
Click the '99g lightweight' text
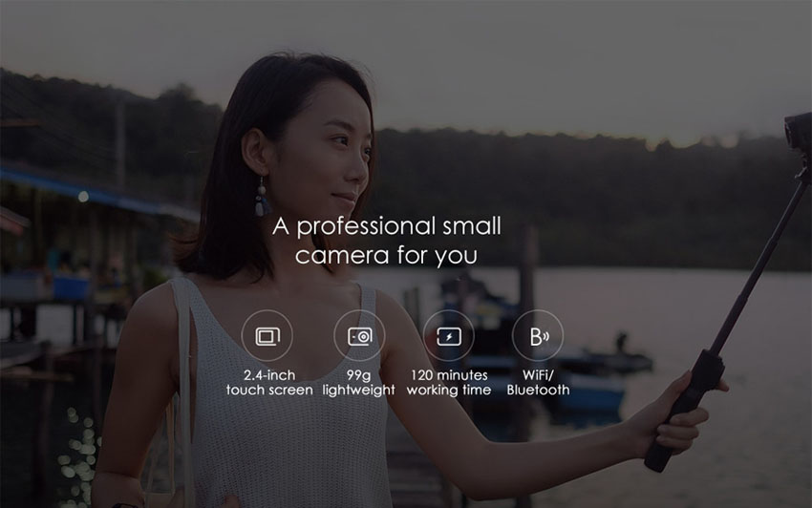coord(358,383)
